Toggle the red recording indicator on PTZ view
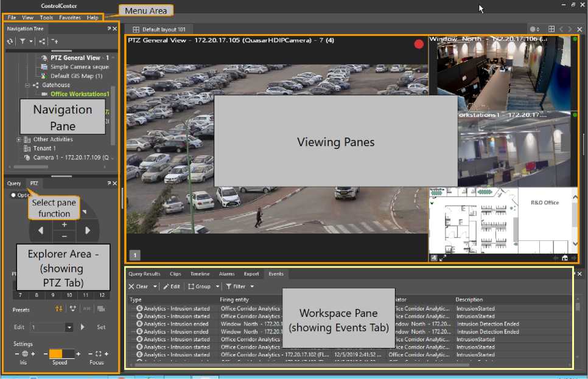This screenshot has height=379, width=588. pyautogui.click(x=419, y=44)
